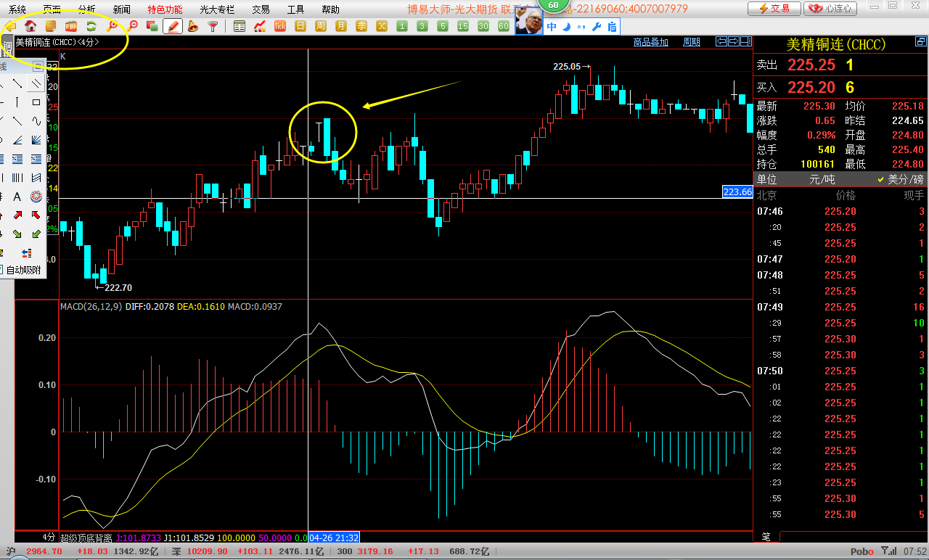Click the alarm bell alert icon
The height and width of the screenshot is (560, 929).
192,26
